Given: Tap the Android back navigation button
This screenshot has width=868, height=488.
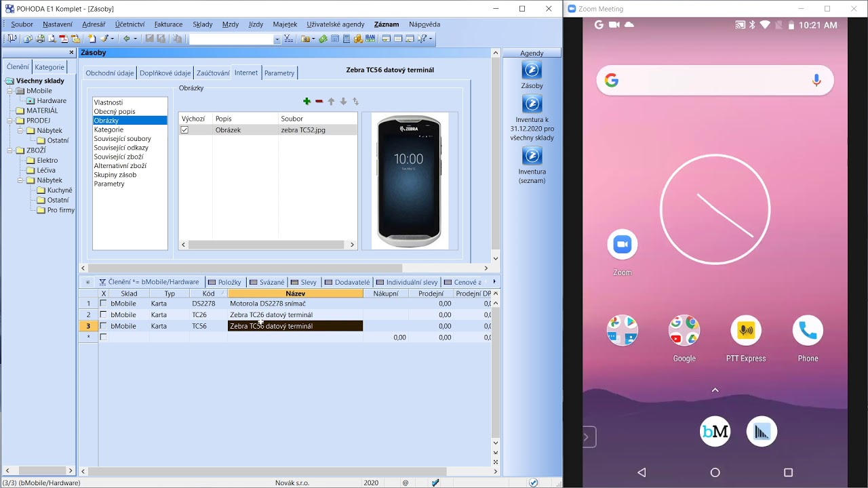Looking at the screenshot, I should (x=642, y=472).
